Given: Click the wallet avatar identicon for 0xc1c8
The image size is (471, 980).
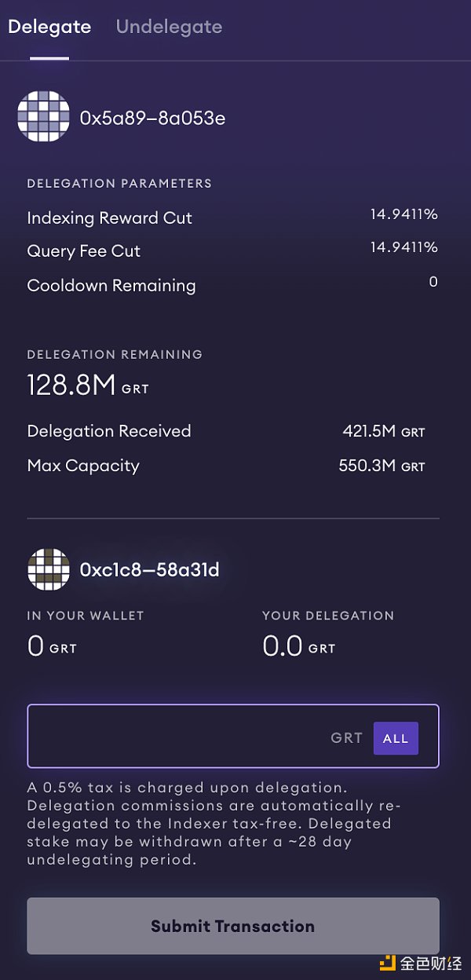Looking at the screenshot, I should click(x=49, y=569).
